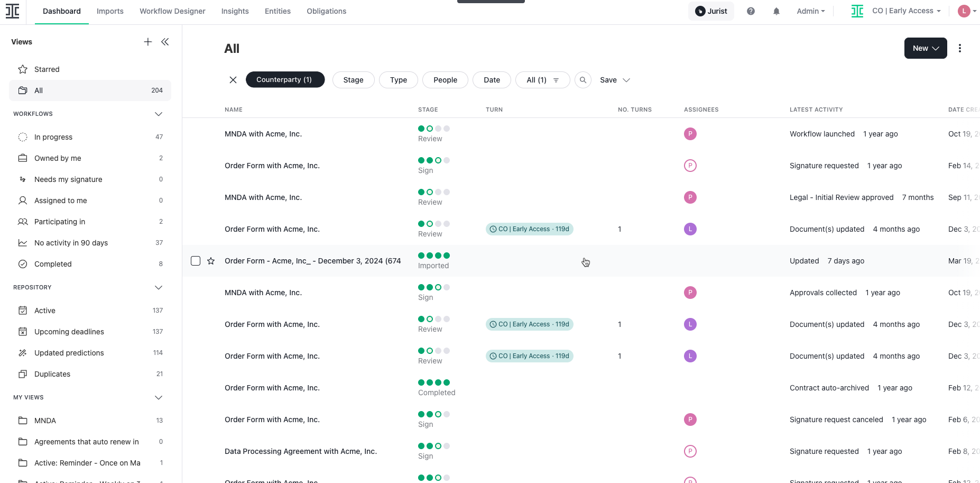Open No activity in 90 days view

[90, 243]
